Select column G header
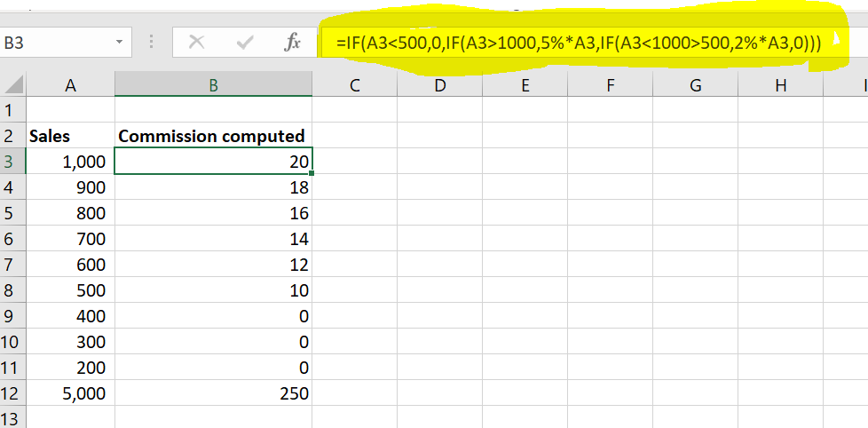 [x=695, y=84]
